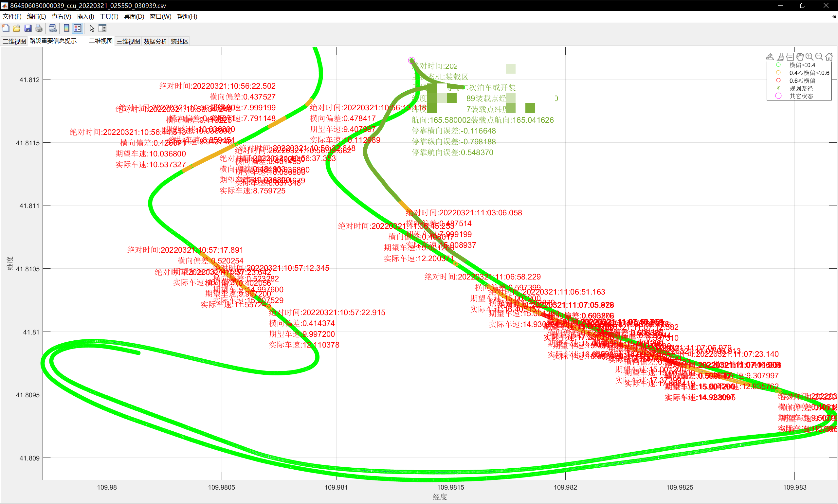Click the Zoom Out magnifier on the axes toolbar

(819, 57)
